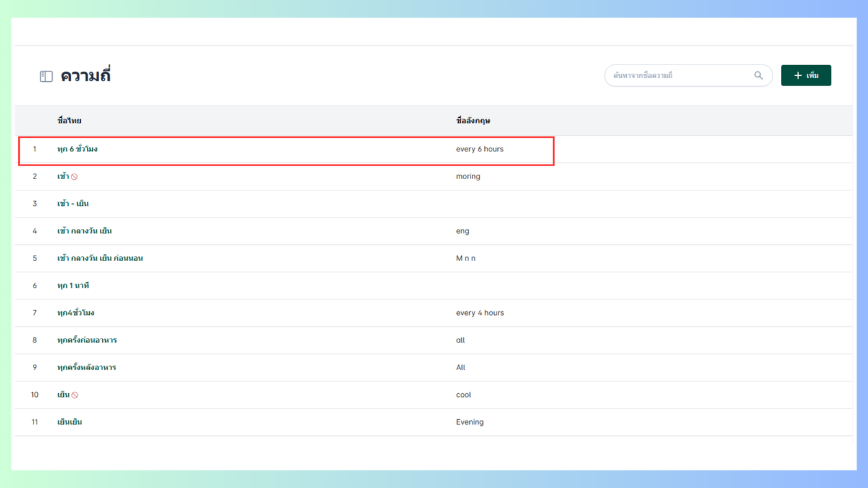The height and width of the screenshot is (488, 868).
Task: Click the lowercase 'all' cell in row 8
Action: click(x=461, y=340)
